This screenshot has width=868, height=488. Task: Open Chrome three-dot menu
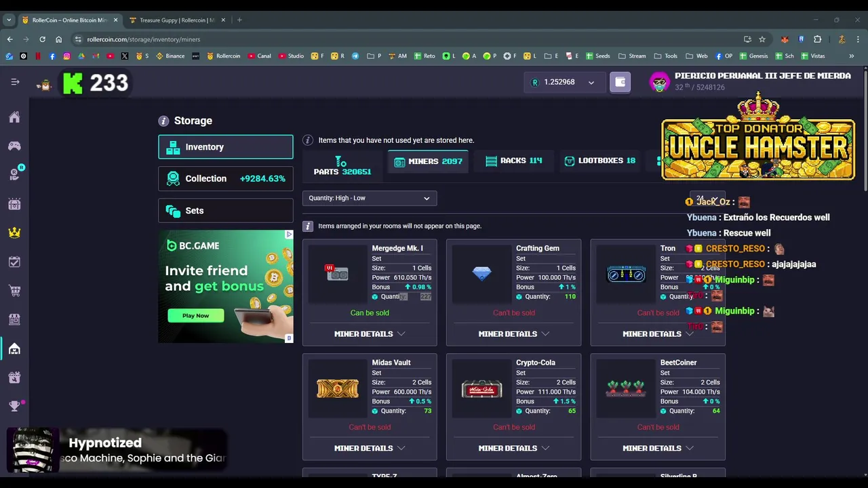tap(858, 39)
